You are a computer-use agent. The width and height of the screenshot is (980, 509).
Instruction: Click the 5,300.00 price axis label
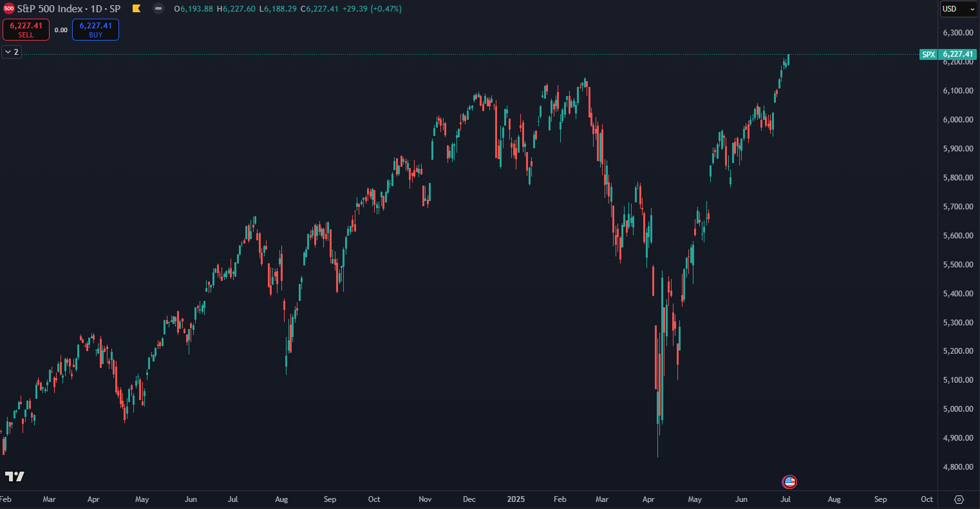[957, 323]
